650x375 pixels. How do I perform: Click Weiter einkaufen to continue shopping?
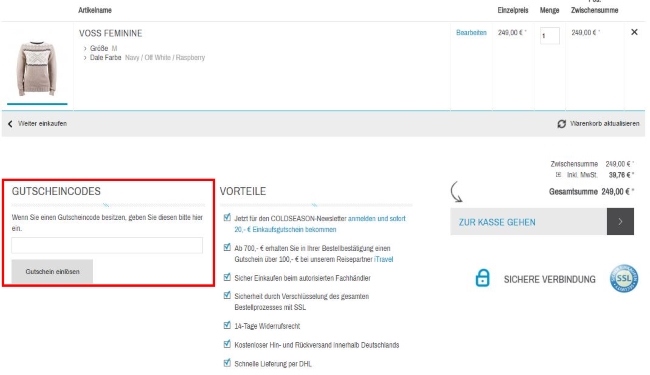pos(42,123)
